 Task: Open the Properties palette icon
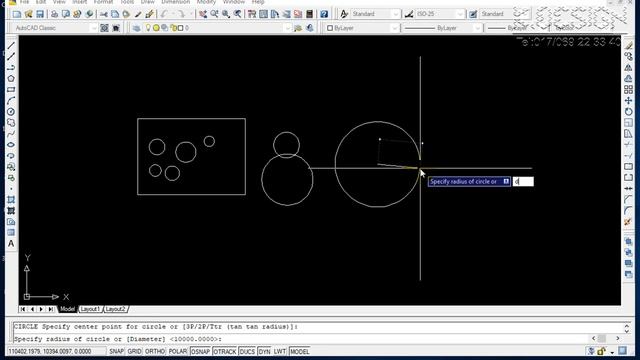[x=252, y=14]
